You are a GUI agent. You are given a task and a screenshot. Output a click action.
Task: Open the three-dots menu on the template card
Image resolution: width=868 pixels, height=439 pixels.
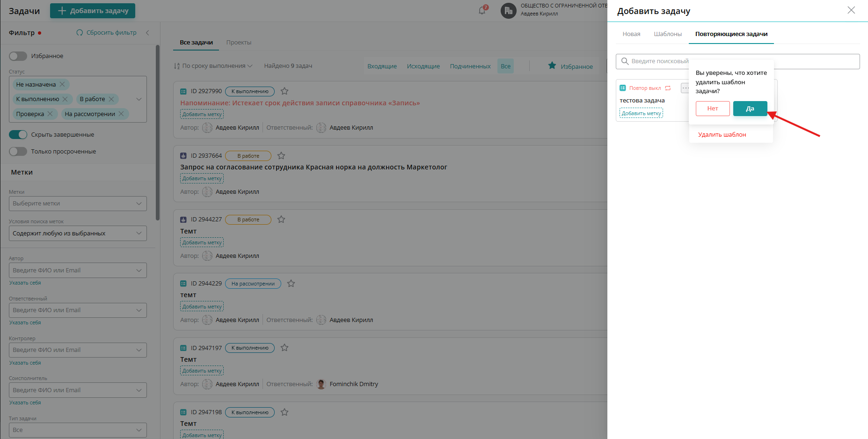685,88
